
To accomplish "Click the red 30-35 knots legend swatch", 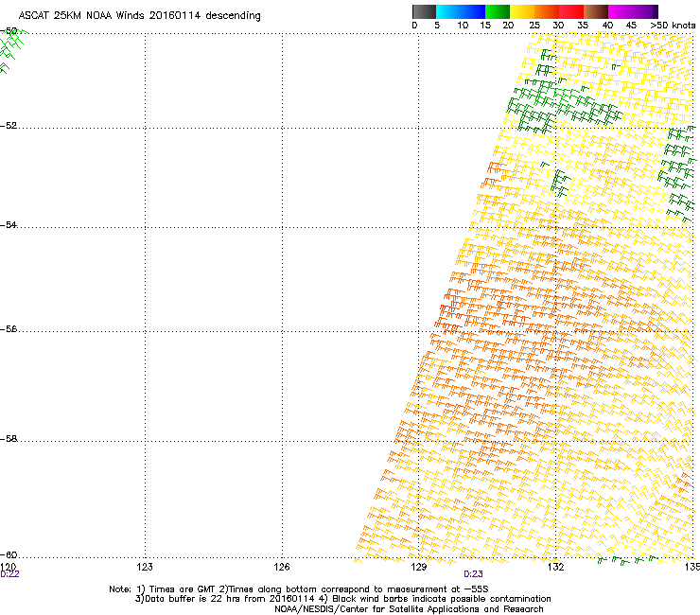I will pyautogui.click(x=571, y=11).
